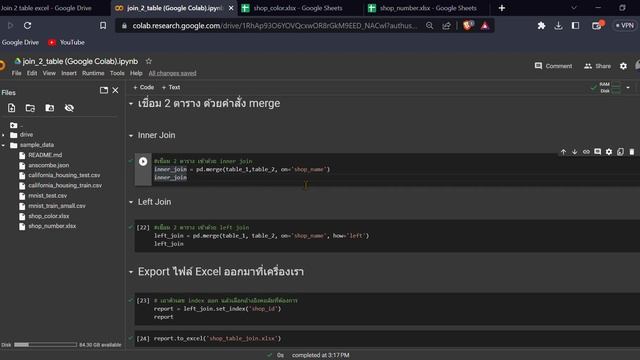Go to parent directory folder

(14, 125)
